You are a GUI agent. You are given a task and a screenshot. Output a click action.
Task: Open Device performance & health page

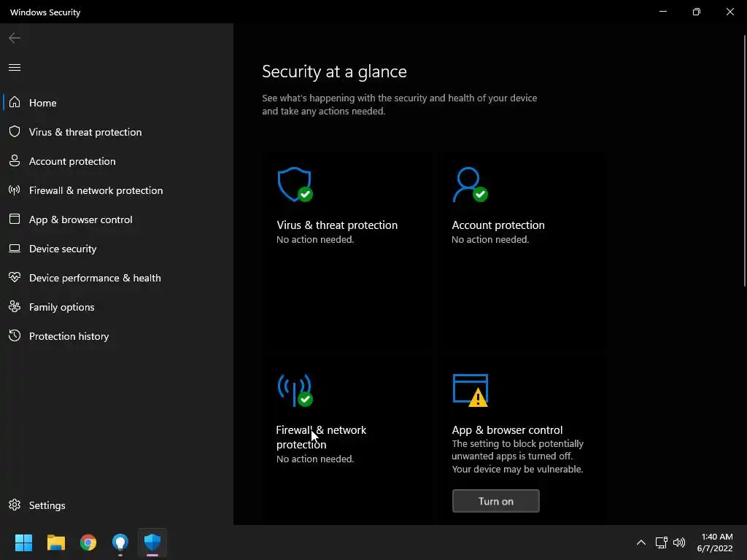(x=117, y=278)
